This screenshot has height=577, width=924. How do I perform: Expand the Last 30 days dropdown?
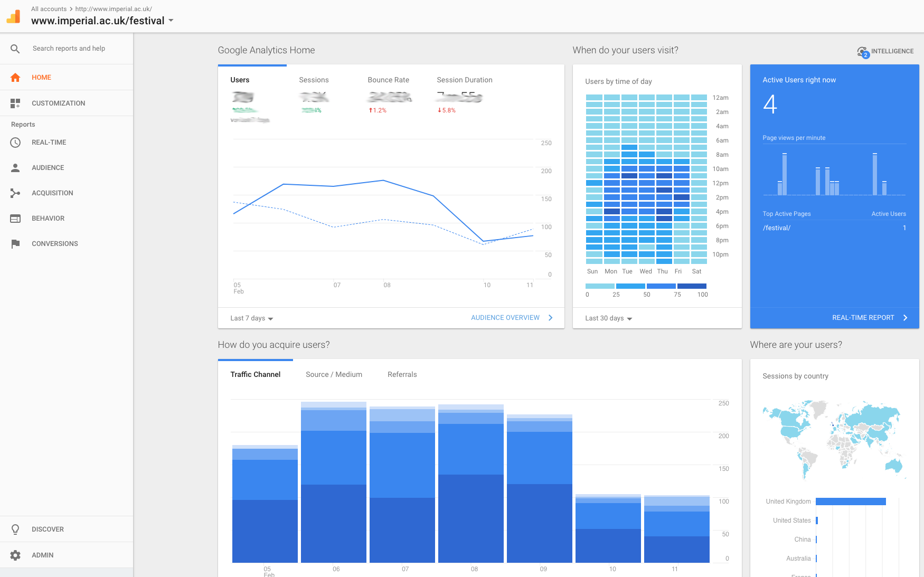pyautogui.click(x=608, y=318)
